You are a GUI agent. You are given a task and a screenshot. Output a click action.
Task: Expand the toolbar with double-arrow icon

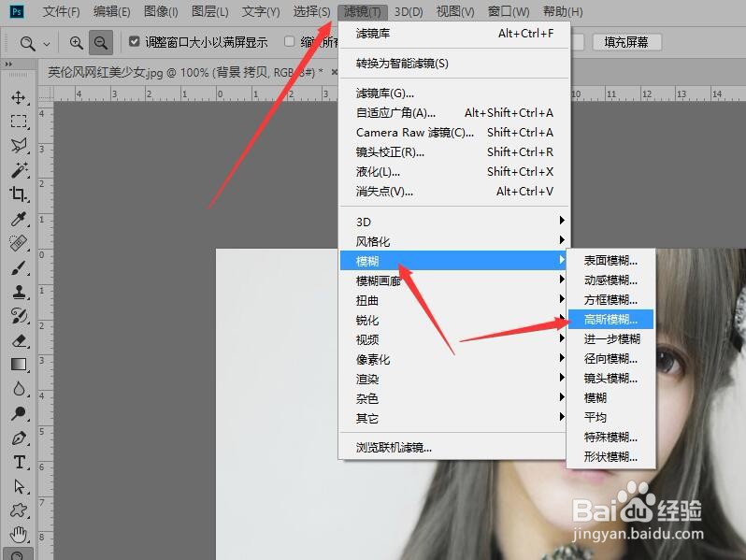pyautogui.click(x=8, y=64)
